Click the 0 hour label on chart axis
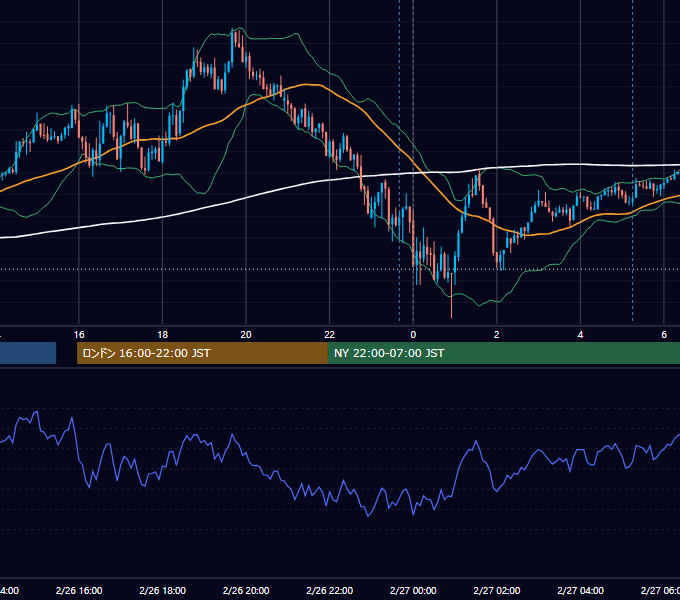 (413, 335)
